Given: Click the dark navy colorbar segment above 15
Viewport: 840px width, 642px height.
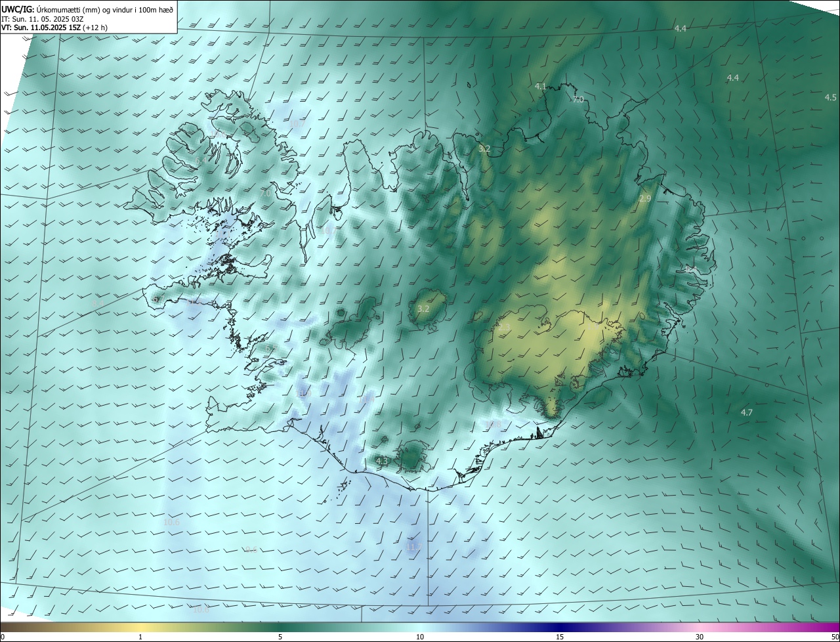Looking at the screenshot, I should pos(560,627).
